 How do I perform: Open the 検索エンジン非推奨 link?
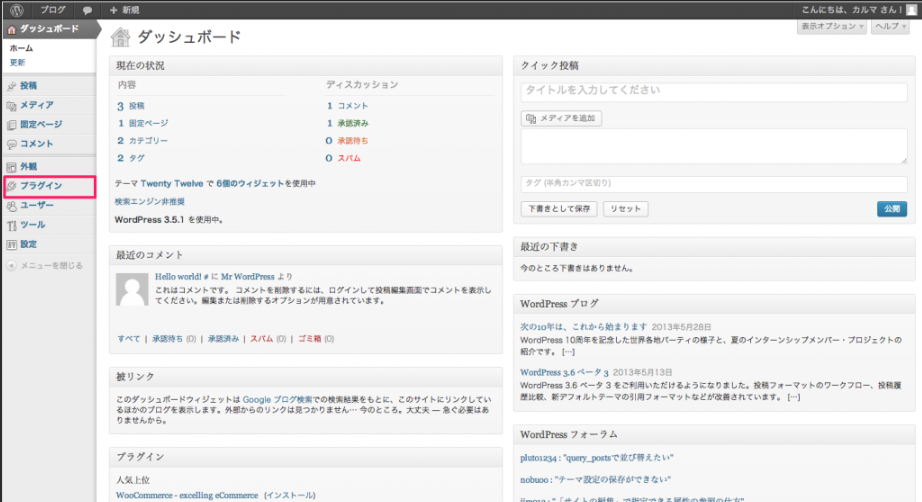coord(149,202)
